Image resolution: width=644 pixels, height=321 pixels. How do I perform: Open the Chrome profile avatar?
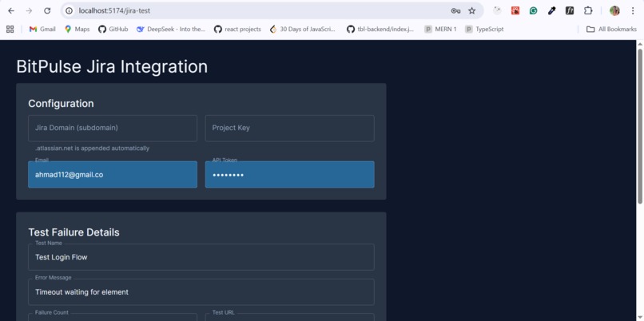pos(614,10)
